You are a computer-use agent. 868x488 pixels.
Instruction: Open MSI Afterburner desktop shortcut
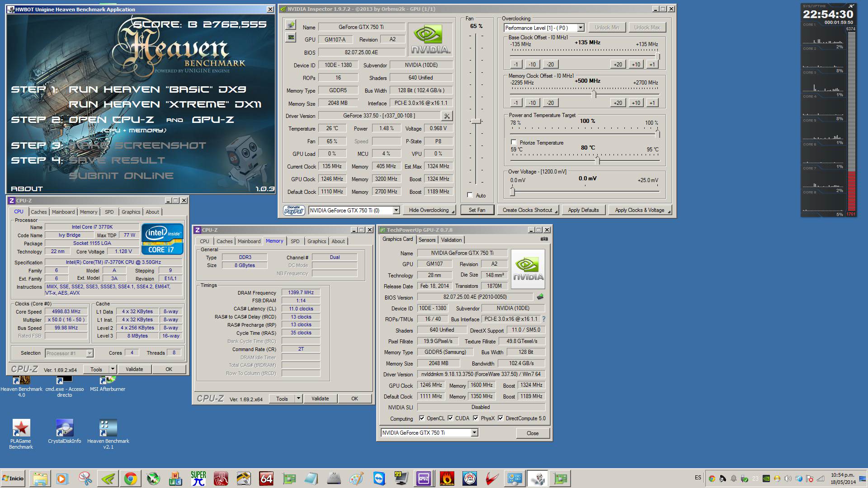[x=108, y=384]
